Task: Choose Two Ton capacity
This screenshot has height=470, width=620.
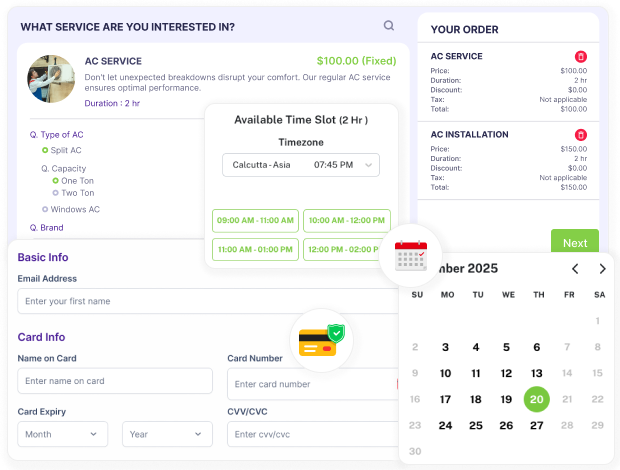Action: 74,193
